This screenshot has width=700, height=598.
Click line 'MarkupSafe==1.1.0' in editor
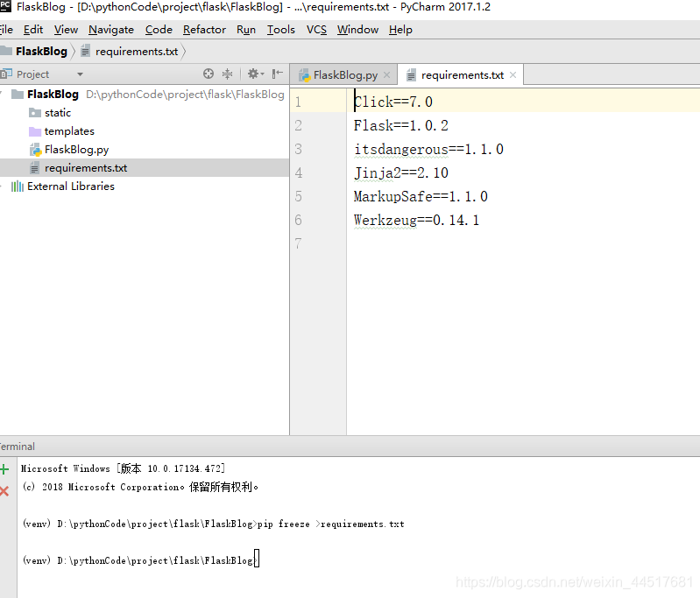coord(421,196)
